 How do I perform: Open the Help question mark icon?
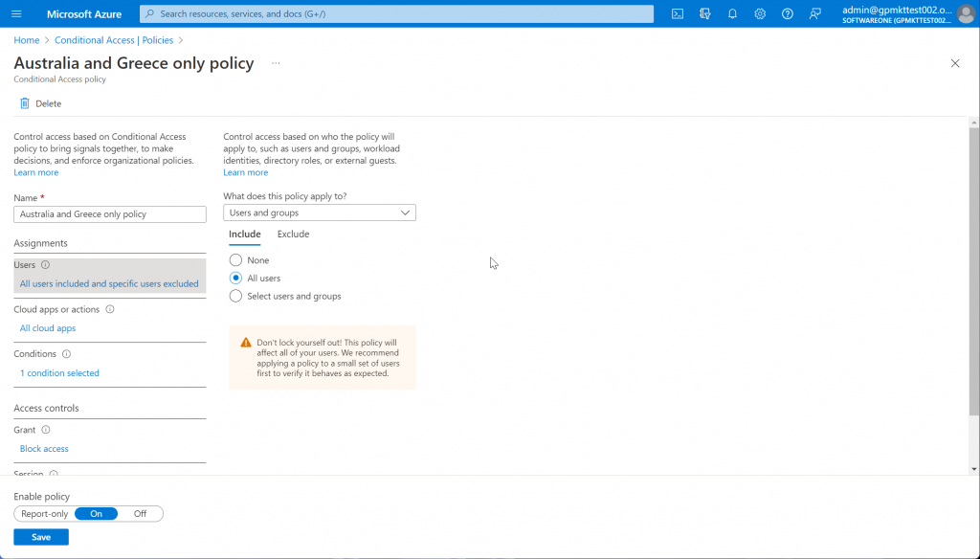pos(788,13)
